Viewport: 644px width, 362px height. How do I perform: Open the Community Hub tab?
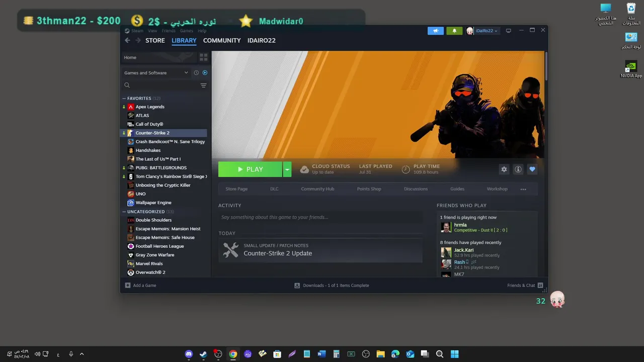(x=317, y=189)
